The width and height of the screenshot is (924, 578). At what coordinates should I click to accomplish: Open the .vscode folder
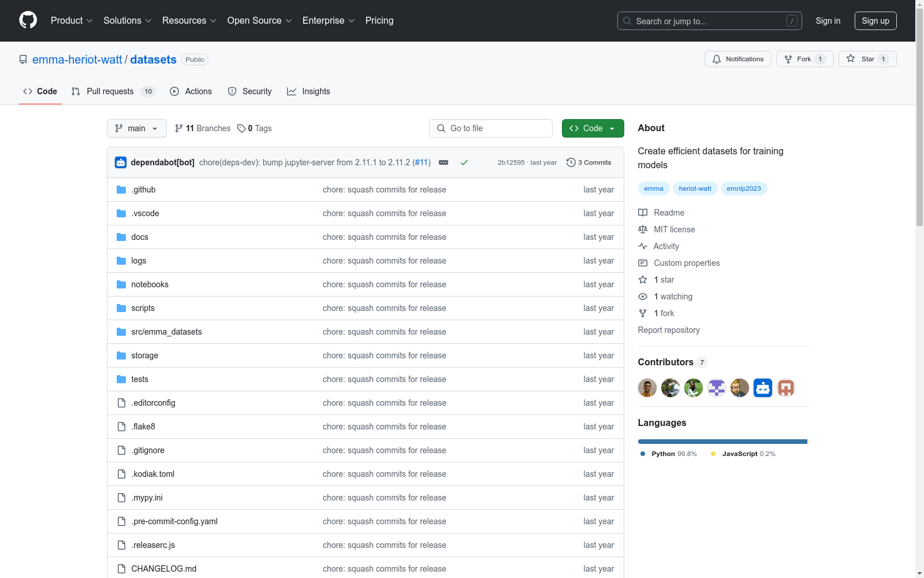(145, 213)
